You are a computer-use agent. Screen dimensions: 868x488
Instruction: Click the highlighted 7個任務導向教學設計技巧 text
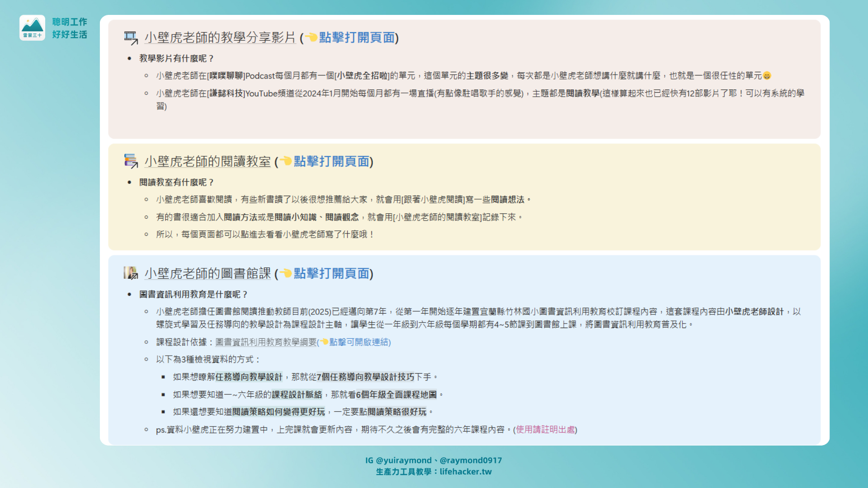point(365,377)
